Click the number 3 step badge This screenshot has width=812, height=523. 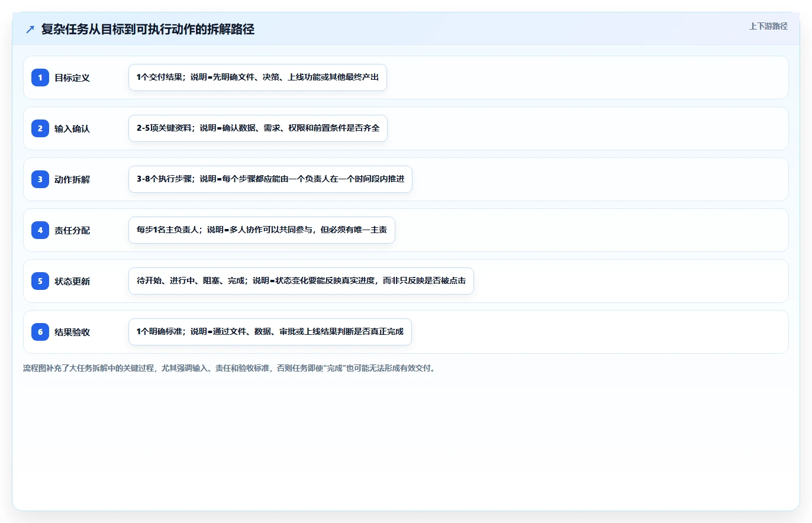(x=40, y=179)
